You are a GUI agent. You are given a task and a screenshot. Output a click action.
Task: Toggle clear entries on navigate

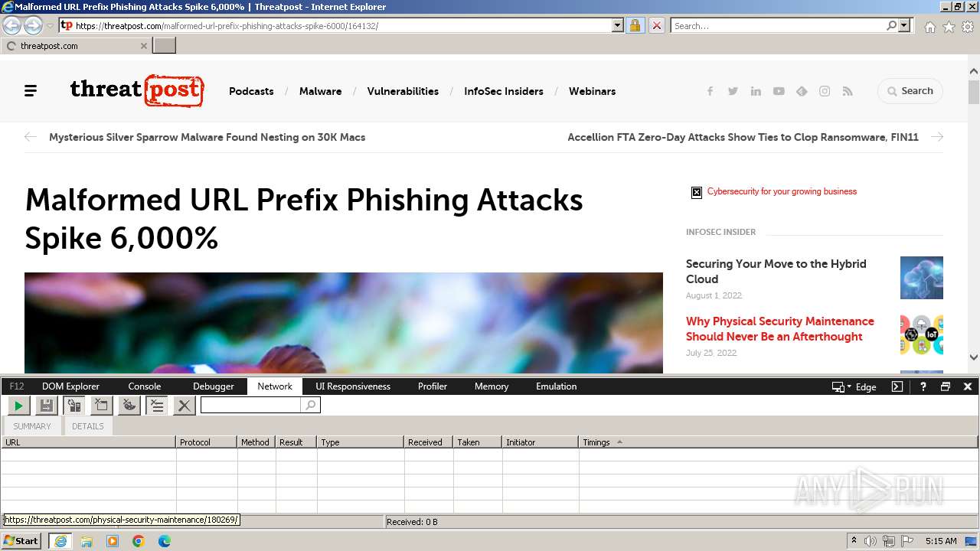[157, 406]
